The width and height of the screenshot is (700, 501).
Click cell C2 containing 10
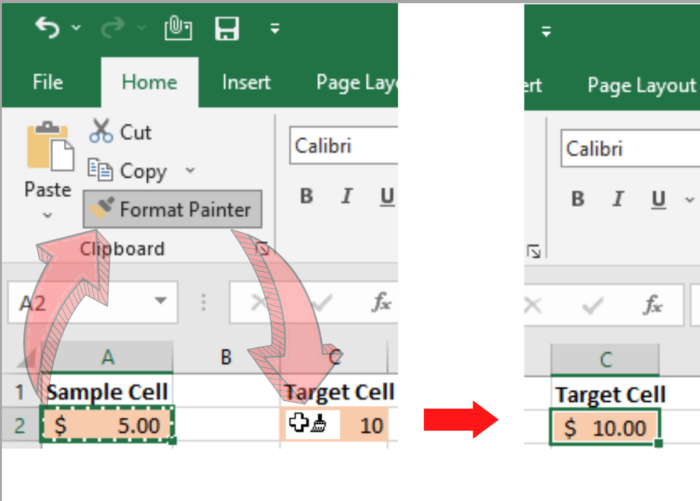334,425
